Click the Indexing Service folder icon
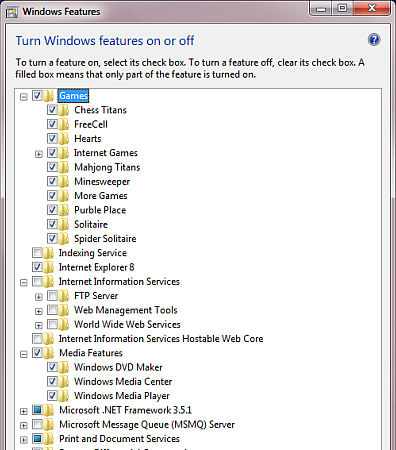 tap(49, 253)
